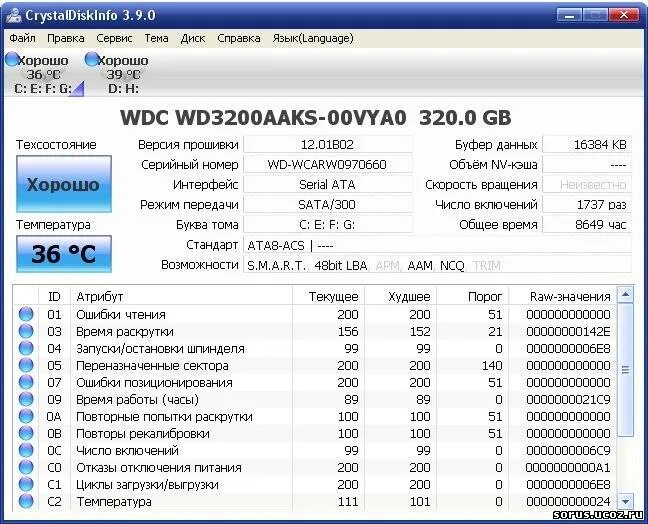Click the CrystalDiskInfo title bar app icon
Screen dimensions: 648x524
(14, 15)
